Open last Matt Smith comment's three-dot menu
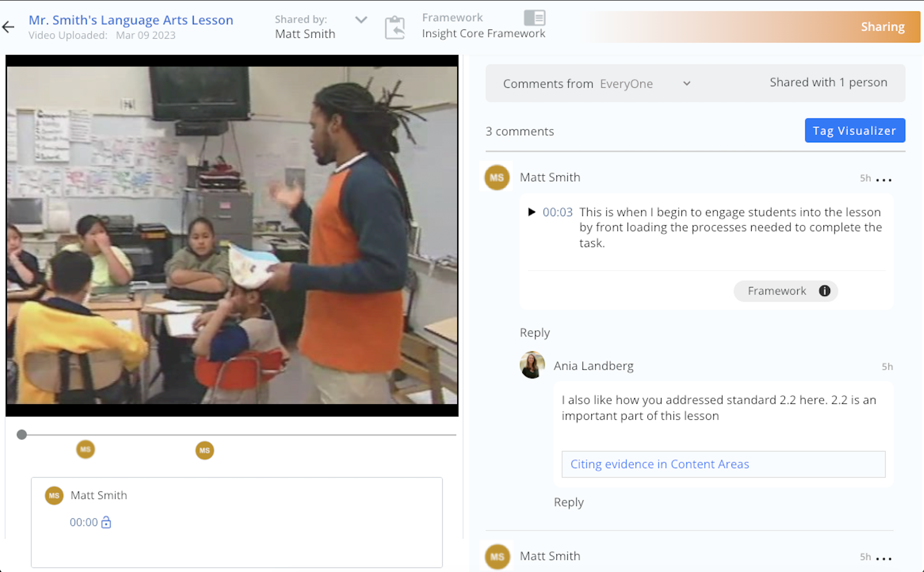 (884, 558)
